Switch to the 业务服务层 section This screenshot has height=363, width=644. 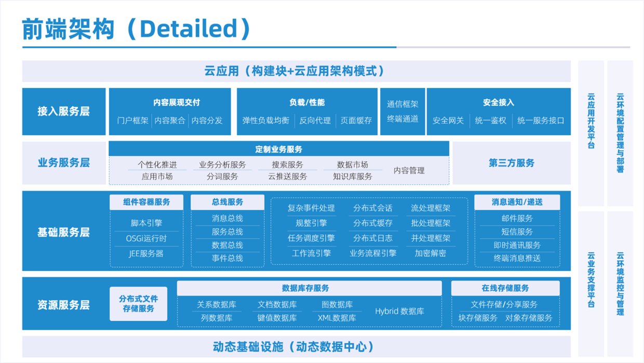(x=63, y=163)
